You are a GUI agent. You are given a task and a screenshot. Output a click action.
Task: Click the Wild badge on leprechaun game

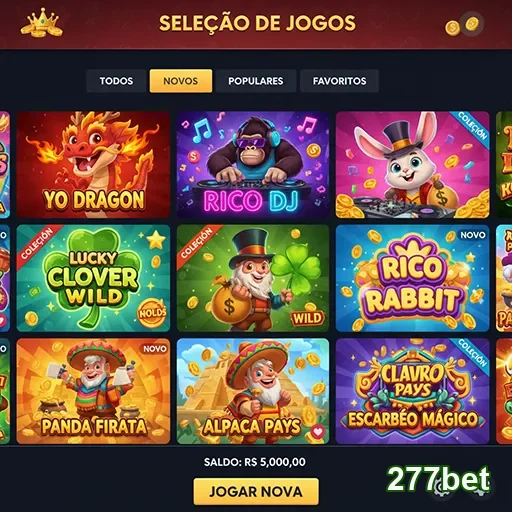pyautogui.click(x=307, y=317)
